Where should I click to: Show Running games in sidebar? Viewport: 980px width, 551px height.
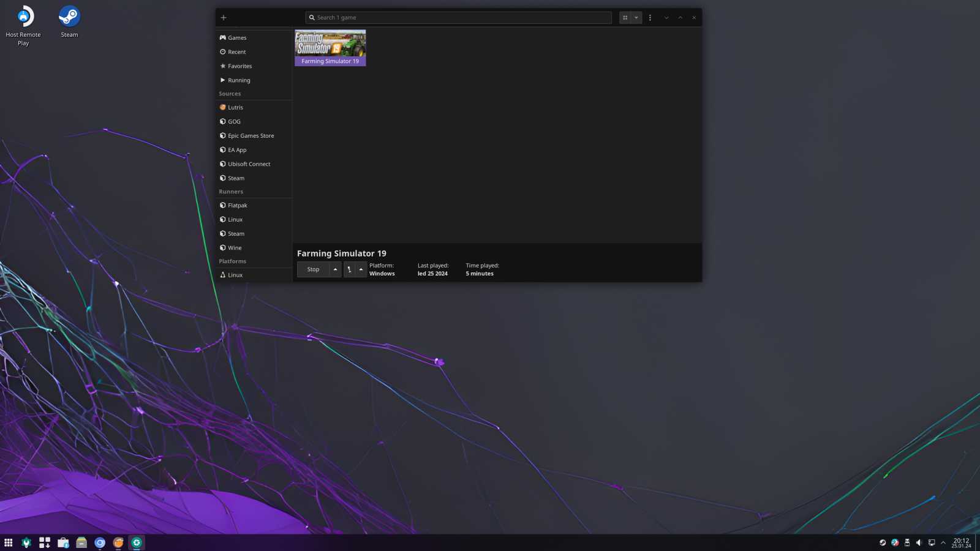(x=254, y=80)
